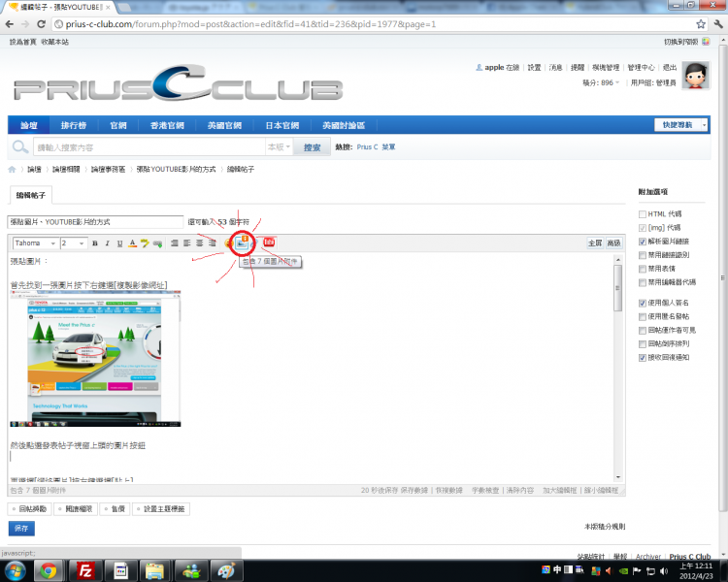The width and height of the screenshot is (728, 582).
Task: Click the home icon in the breadcrumb
Action: coord(12,170)
